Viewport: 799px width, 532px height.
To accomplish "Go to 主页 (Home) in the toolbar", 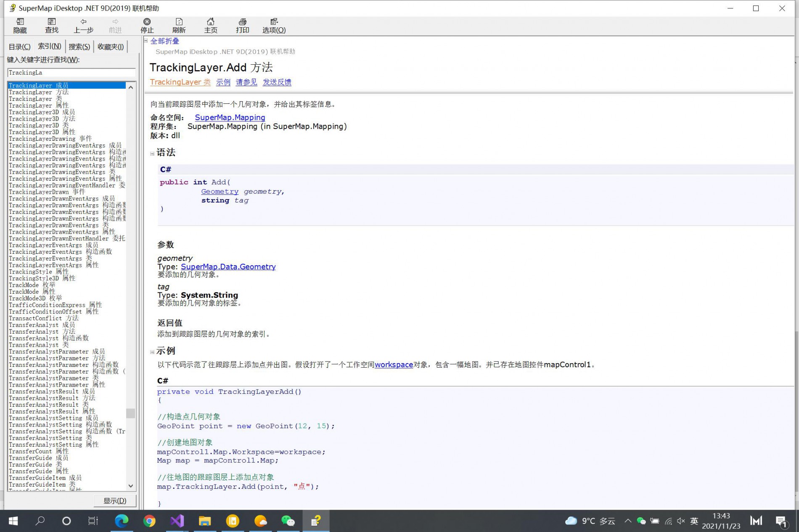I will point(211,26).
